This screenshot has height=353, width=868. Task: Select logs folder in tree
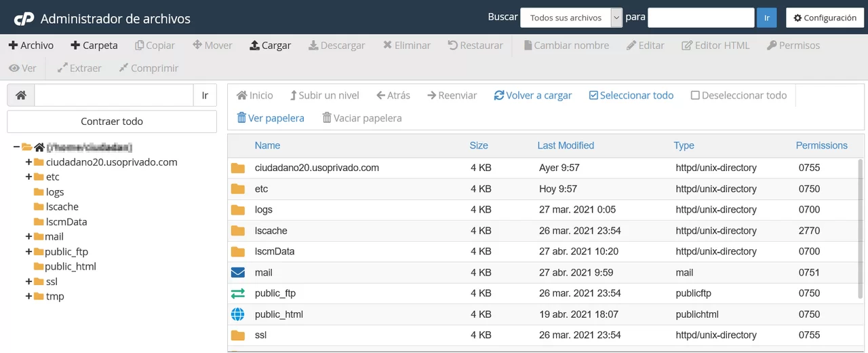[x=55, y=192]
